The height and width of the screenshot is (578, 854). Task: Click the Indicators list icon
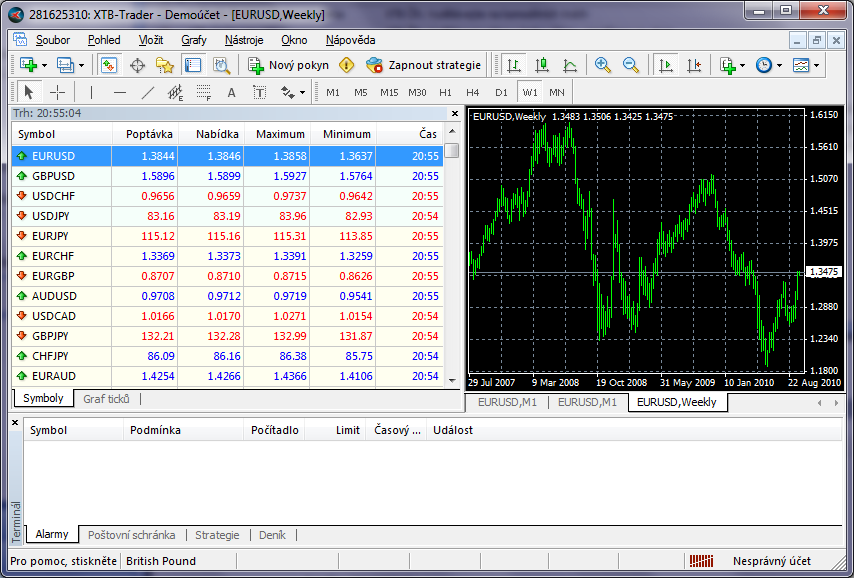point(728,65)
